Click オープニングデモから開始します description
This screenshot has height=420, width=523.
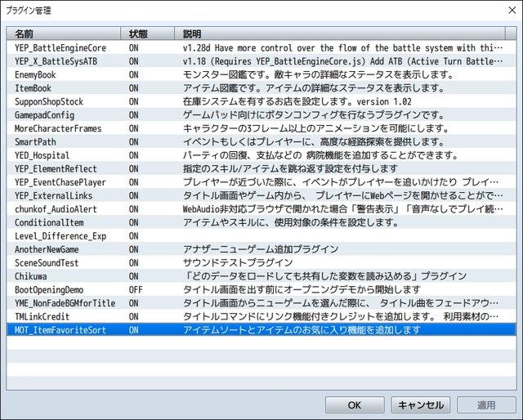[302, 290]
